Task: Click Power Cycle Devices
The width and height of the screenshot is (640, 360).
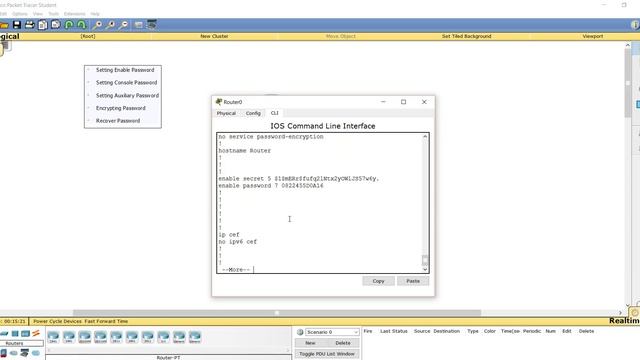Action: click(58, 321)
